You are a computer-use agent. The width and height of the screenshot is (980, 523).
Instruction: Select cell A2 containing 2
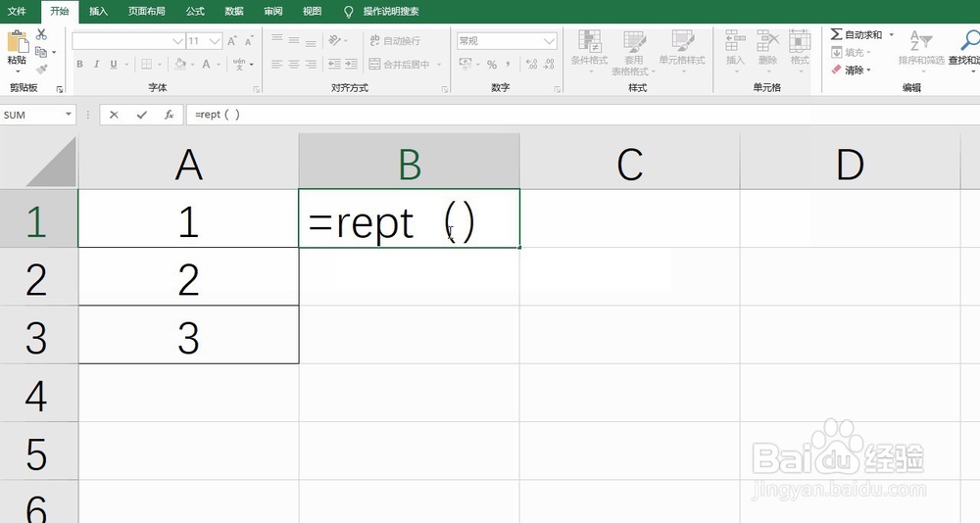coord(188,280)
